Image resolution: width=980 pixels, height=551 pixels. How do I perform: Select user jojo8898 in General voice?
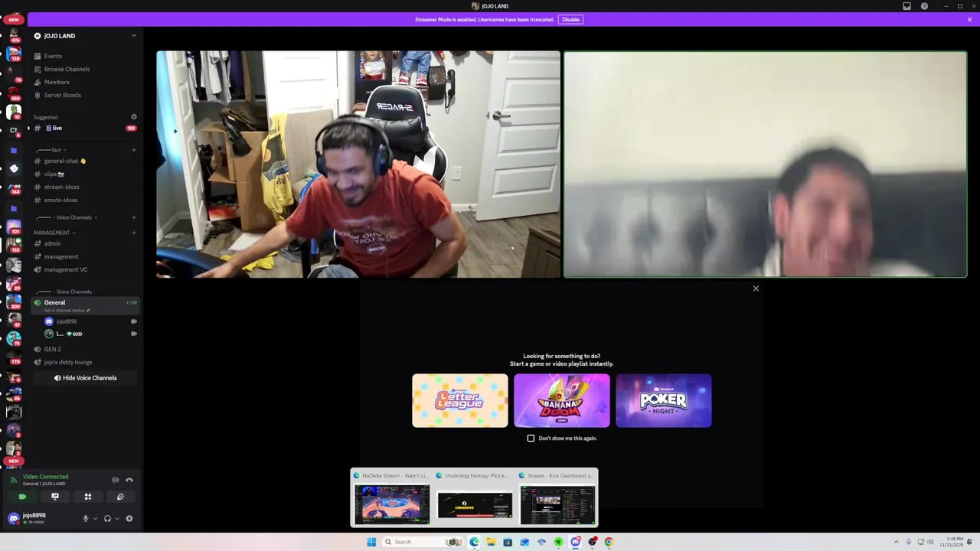[x=90, y=321]
